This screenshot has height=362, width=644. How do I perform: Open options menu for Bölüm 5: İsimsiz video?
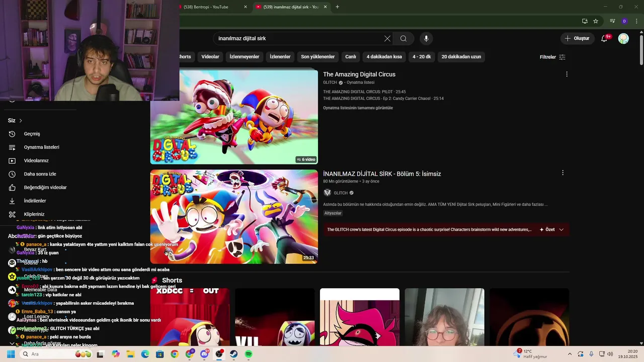point(562,172)
